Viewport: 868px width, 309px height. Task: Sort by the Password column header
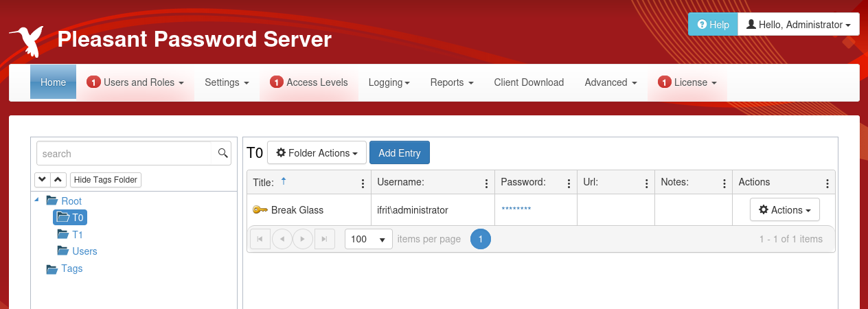523,182
